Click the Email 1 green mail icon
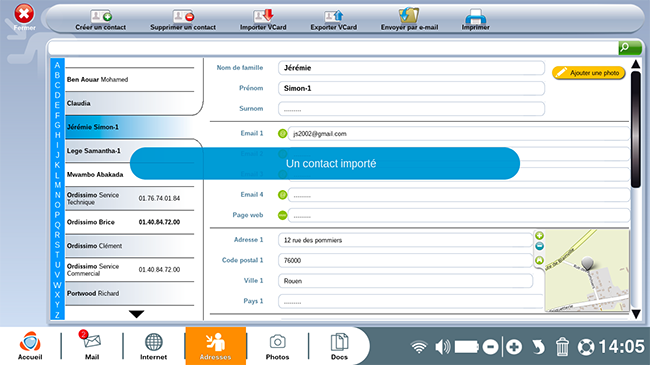The width and height of the screenshot is (650, 365). (x=282, y=134)
